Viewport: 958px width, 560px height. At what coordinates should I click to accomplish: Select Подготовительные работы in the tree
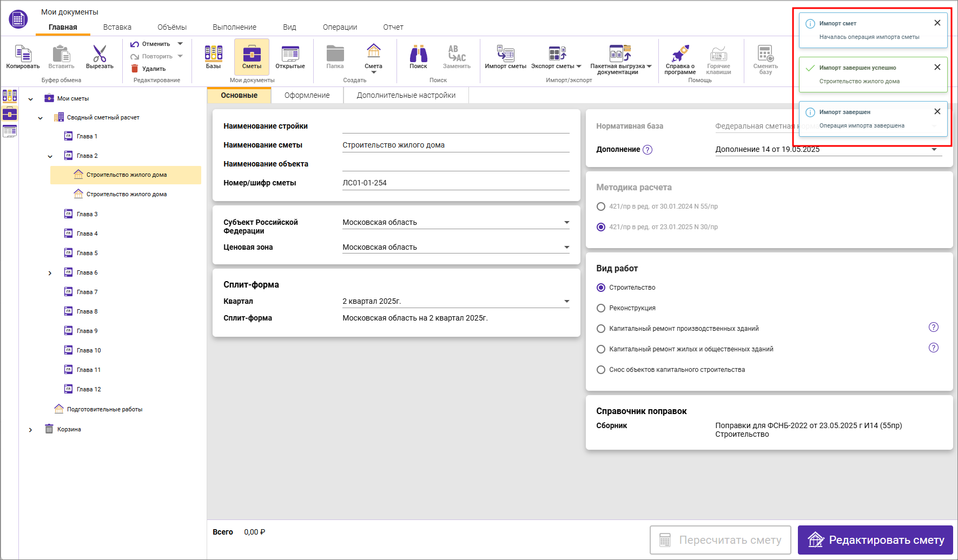point(104,409)
